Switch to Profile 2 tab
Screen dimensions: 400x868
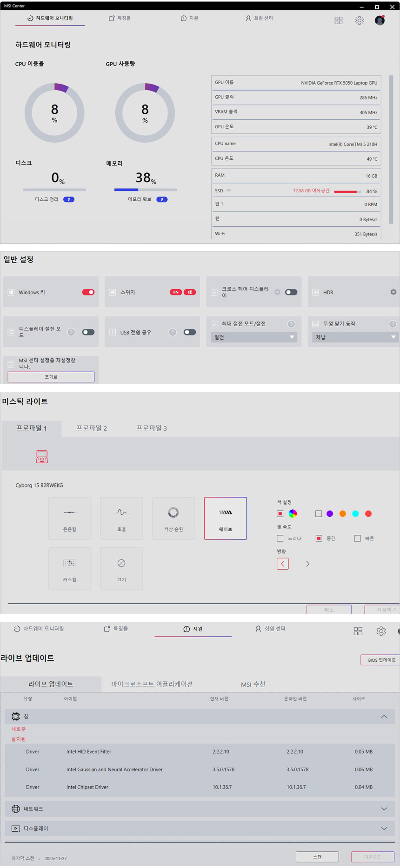pos(92,428)
